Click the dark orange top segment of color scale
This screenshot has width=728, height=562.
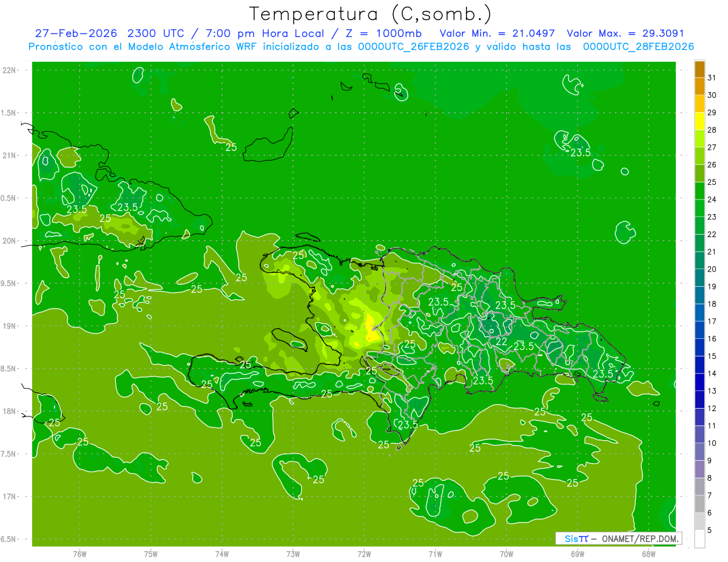(699, 69)
